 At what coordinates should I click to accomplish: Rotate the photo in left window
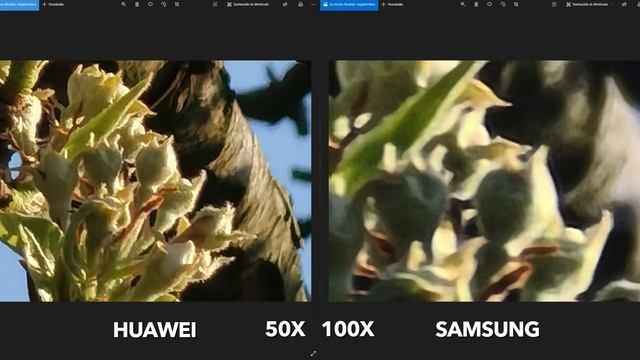pos(164,4)
